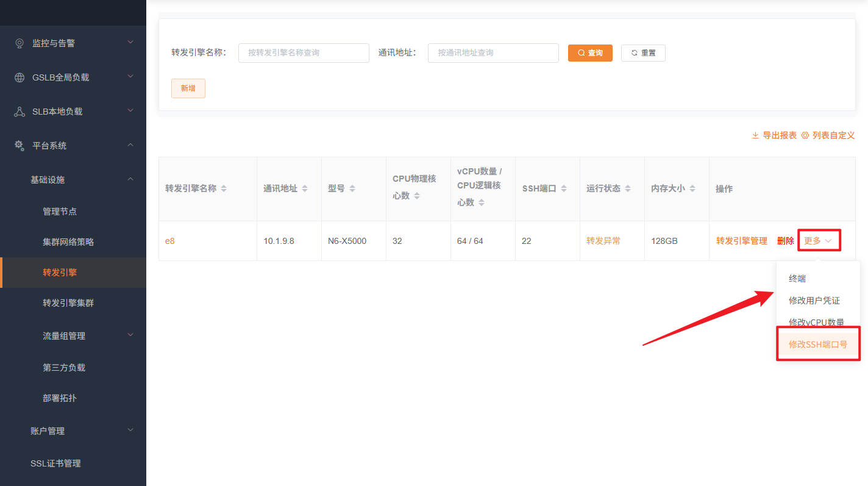
Task: Sort by 转发引擎名称 column arrows
Action: [x=224, y=189]
